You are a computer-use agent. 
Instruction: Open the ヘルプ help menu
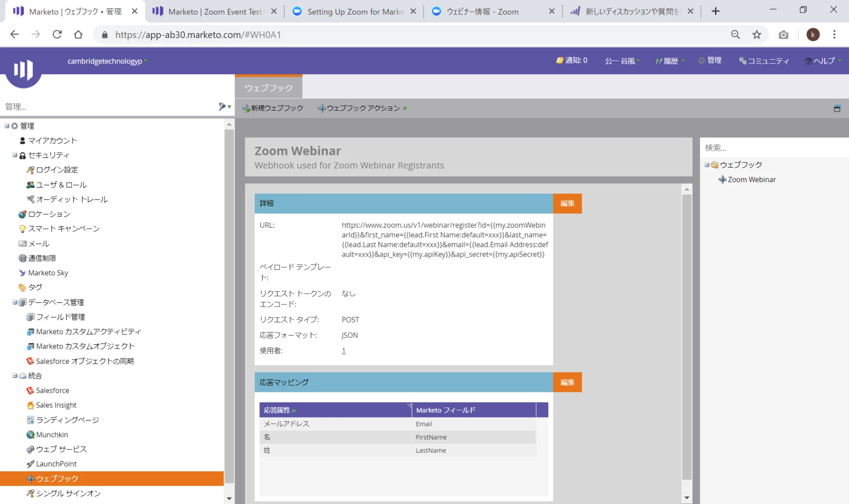tap(823, 61)
